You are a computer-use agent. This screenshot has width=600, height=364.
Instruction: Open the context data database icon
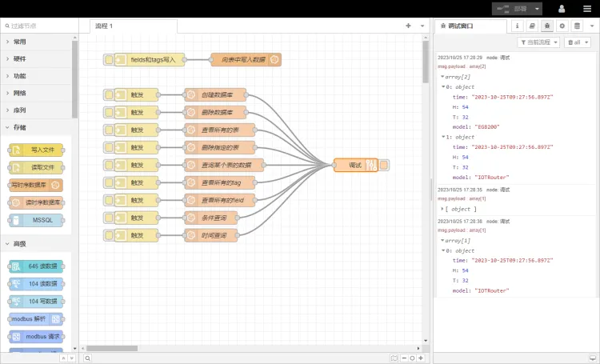[577, 26]
